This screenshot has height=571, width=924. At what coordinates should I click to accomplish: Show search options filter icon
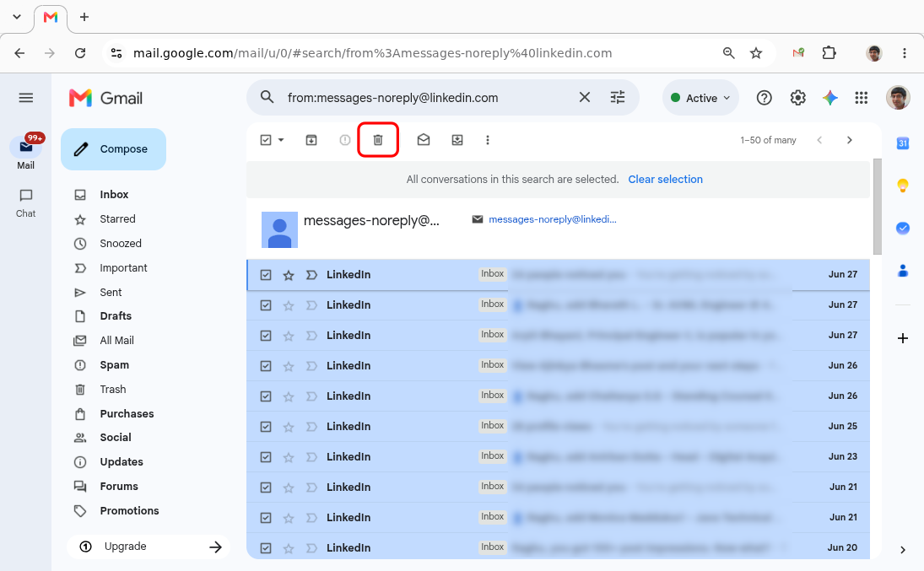(x=618, y=97)
